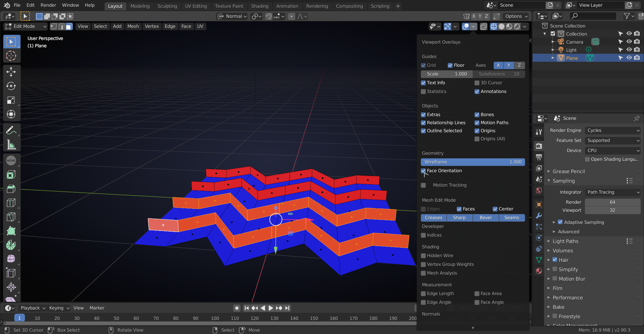This screenshot has width=644, height=334.
Task: Switch to the UV Editing workspace tab
Action: click(x=196, y=6)
